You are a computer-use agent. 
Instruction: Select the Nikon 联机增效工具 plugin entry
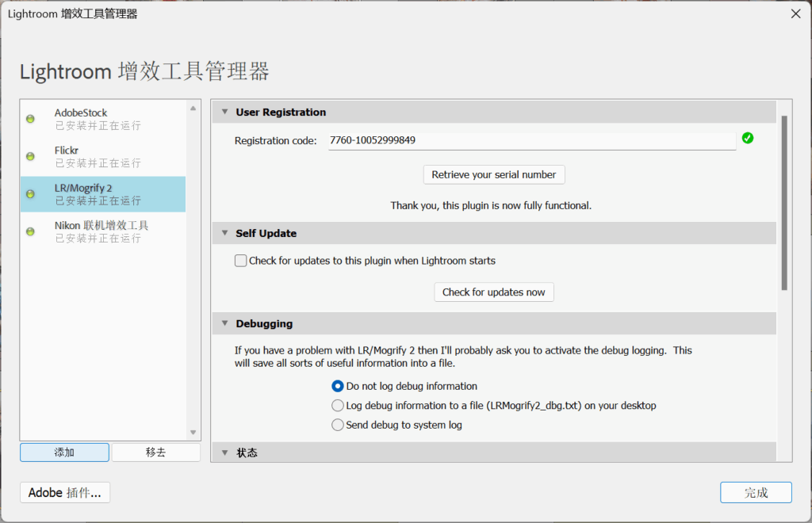(x=103, y=231)
